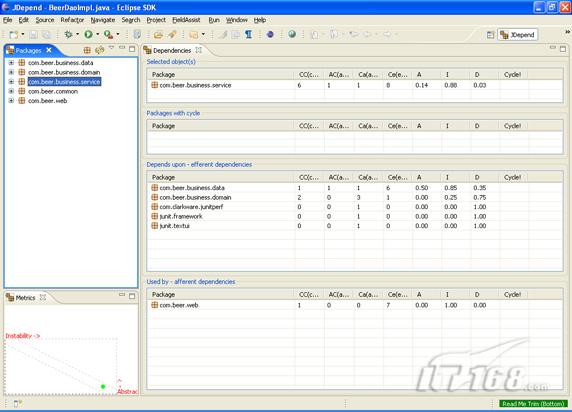Click the open folder toolbar icon
The image size is (572, 412).
158,35
